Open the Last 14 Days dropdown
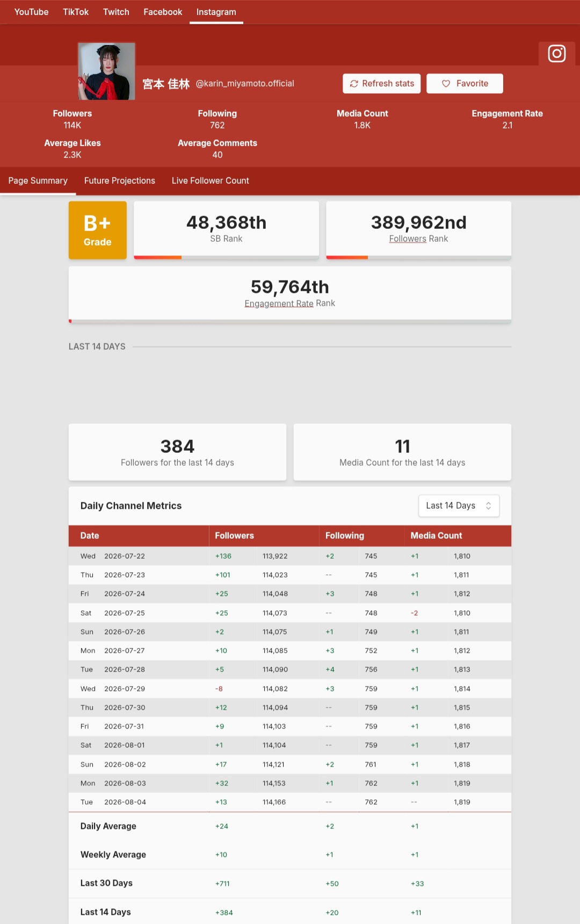This screenshot has width=580, height=924. (459, 506)
